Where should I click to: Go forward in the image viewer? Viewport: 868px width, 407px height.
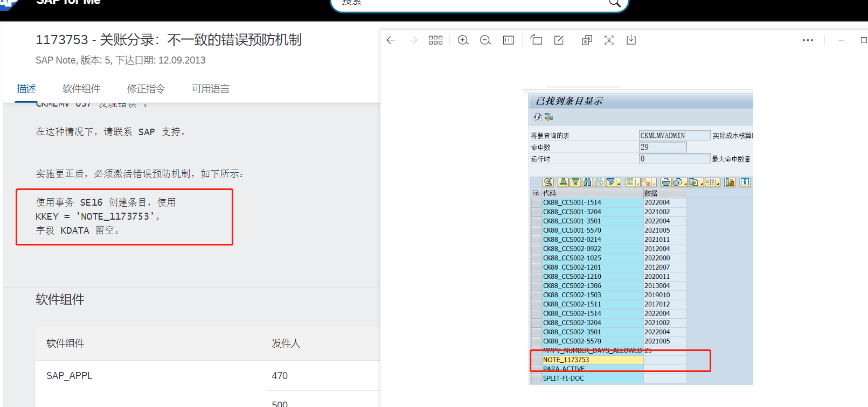click(413, 40)
